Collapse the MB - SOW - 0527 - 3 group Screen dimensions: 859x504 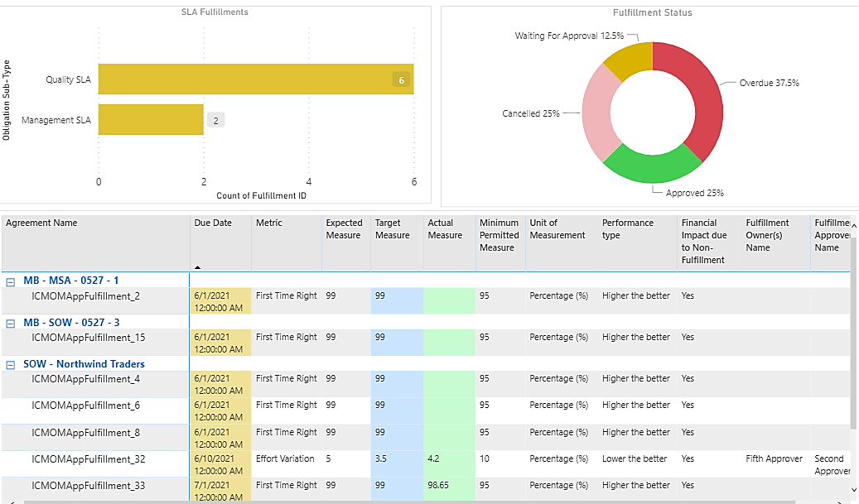(11, 323)
